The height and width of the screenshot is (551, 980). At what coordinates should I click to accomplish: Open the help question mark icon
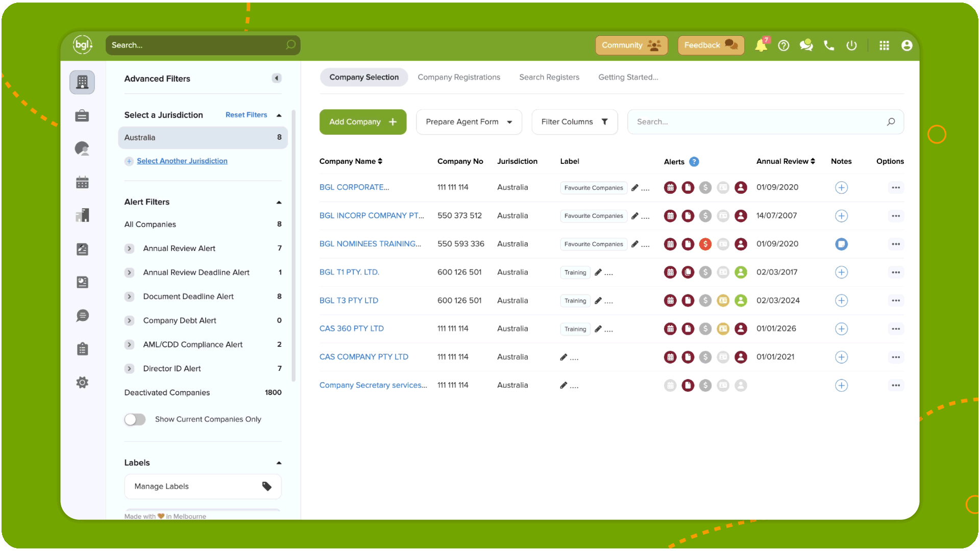click(x=783, y=45)
